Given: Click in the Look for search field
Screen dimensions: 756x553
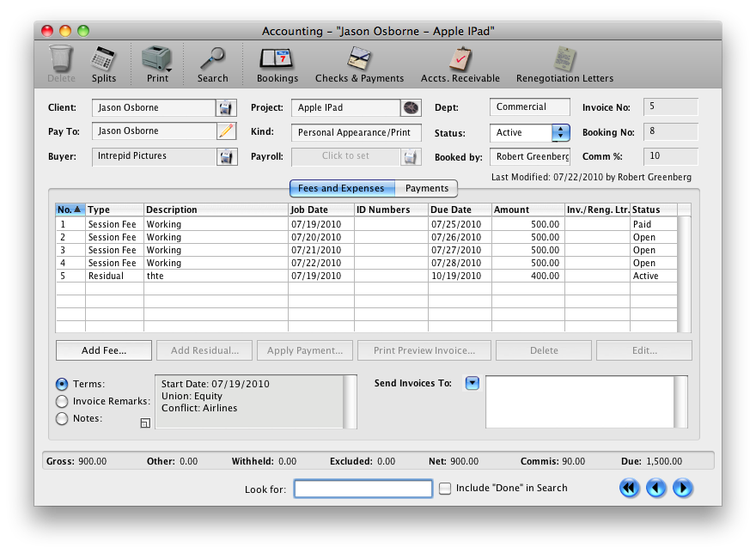Looking at the screenshot, I should pyautogui.click(x=363, y=489).
